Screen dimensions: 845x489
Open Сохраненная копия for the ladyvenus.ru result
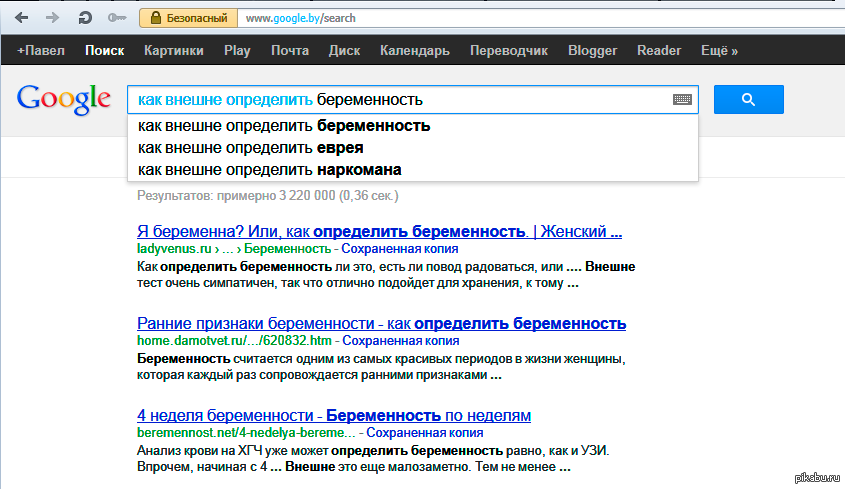pos(402,249)
